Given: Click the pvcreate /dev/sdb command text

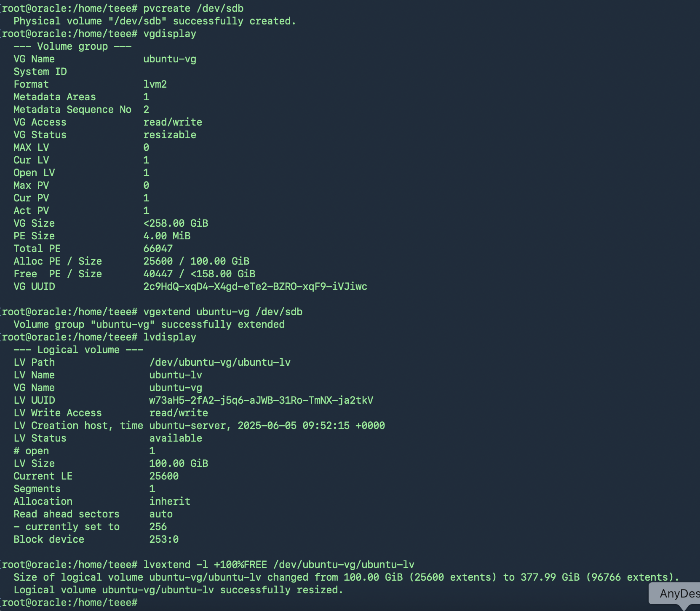Looking at the screenshot, I should pyautogui.click(x=193, y=8).
